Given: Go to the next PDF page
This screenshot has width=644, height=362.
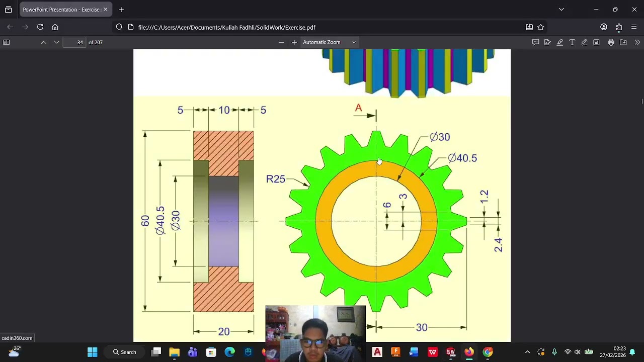Looking at the screenshot, I should pyautogui.click(x=56, y=42).
